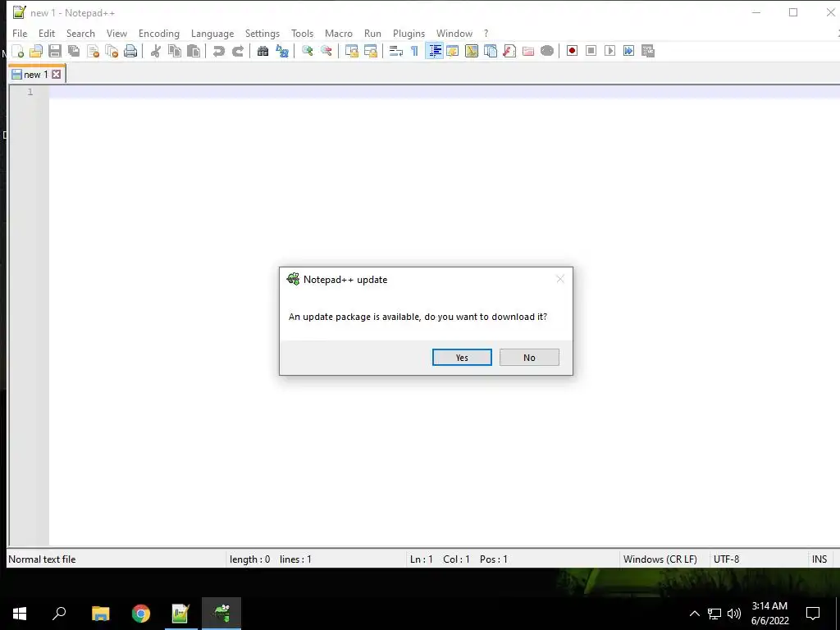This screenshot has width=840, height=630.
Task: Toggle the Document Map toolbar icon
Action: pos(472,51)
